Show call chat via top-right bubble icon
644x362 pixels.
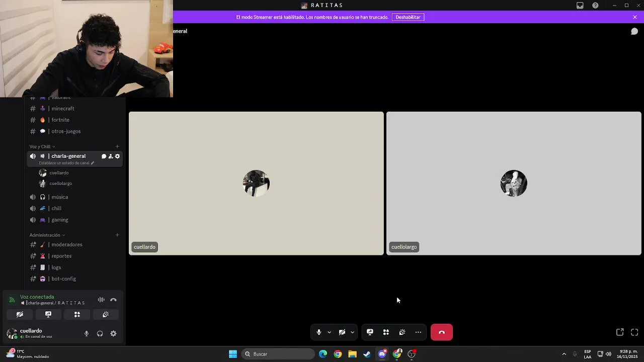pos(634,31)
